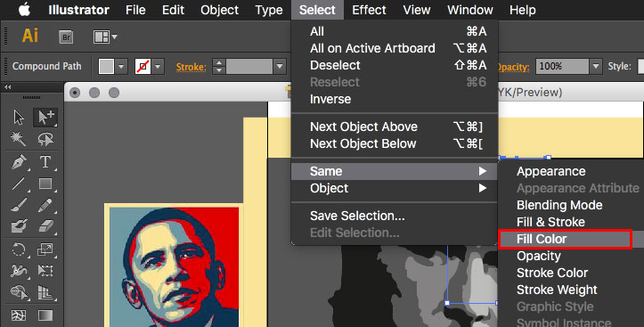This screenshot has width=644, height=327.
Task: Click the Ai application logo
Action: (x=30, y=36)
